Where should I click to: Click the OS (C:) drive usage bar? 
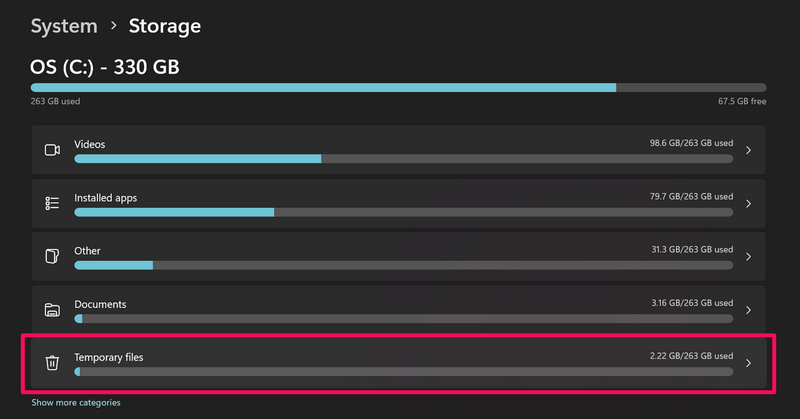(398, 88)
